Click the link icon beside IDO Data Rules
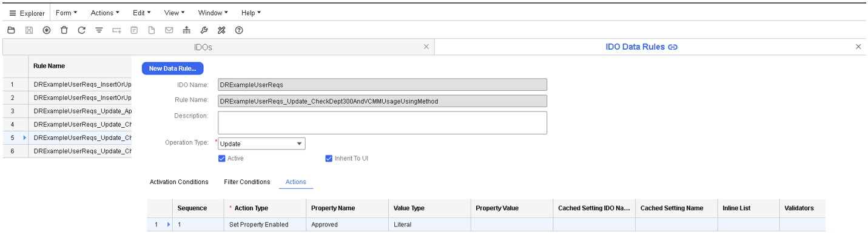The height and width of the screenshot is (241, 868). [x=673, y=47]
